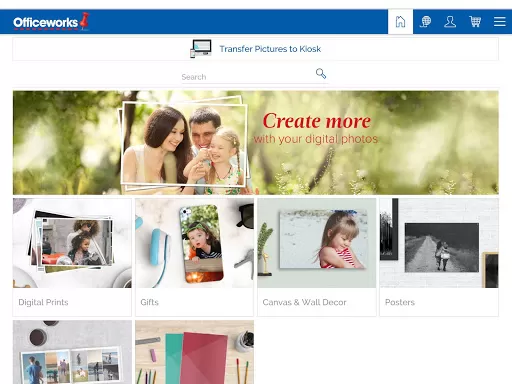The image size is (512, 384).
Task: Open the user account icon
Action: (x=450, y=22)
